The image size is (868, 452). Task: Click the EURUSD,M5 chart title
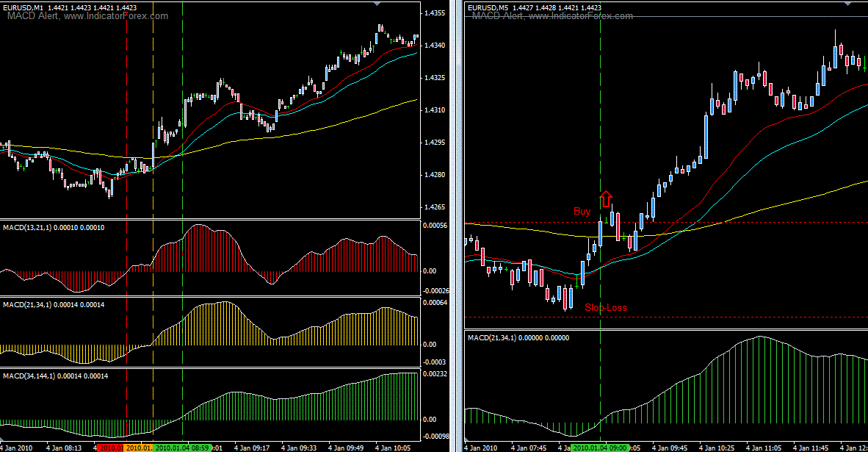pyautogui.click(x=488, y=7)
